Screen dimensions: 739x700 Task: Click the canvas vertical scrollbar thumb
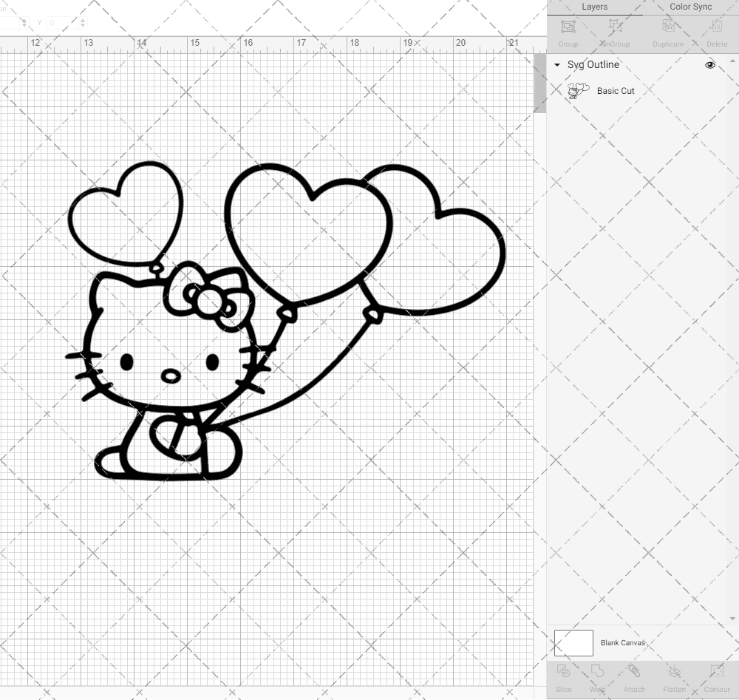[x=539, y=83]
